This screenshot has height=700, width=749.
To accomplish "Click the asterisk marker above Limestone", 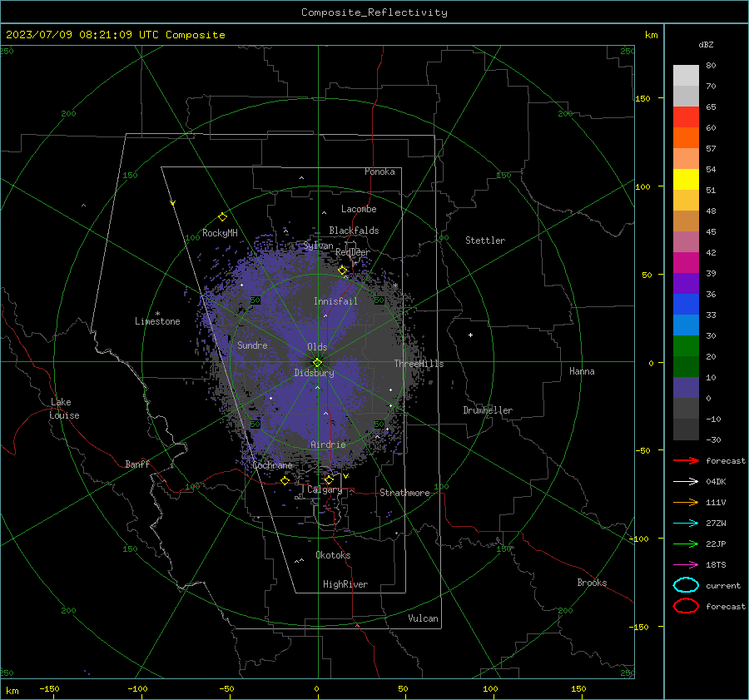I will click(157, 314).
